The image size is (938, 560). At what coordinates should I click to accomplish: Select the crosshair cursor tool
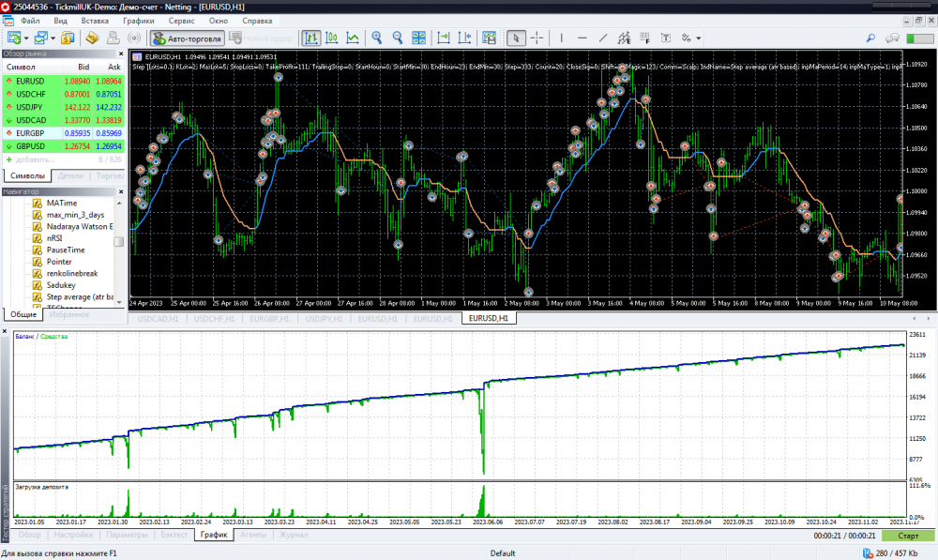[x=537, y=38]
